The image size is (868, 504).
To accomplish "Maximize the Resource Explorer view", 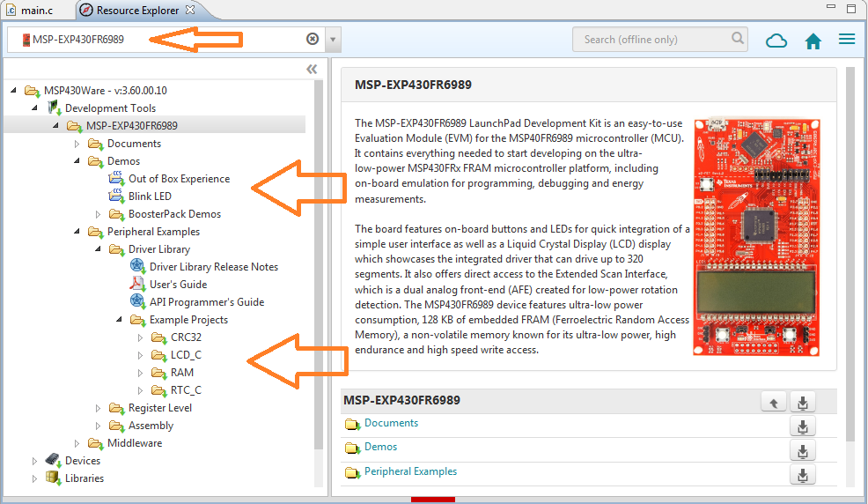I will [851, 8].
